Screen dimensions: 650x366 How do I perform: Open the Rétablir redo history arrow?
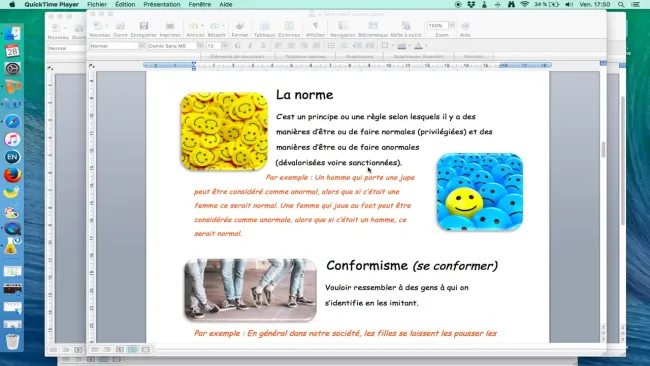coord(223,26)
